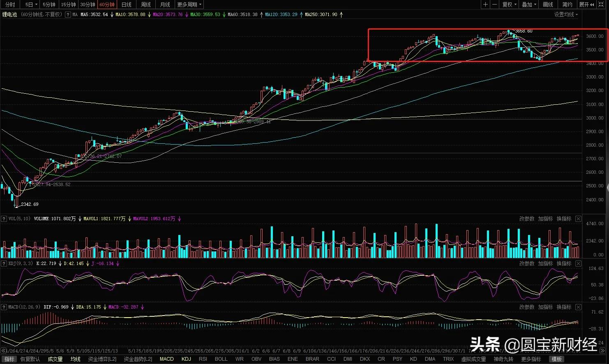Switch to the 分时 tab
This screenshot has height=364, width=609.
[10, 5]
